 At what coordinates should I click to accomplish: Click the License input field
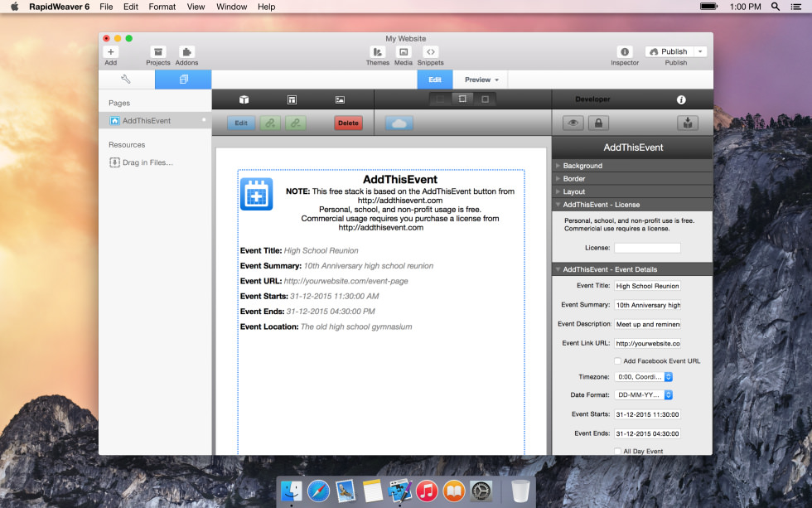click(647, 248)
